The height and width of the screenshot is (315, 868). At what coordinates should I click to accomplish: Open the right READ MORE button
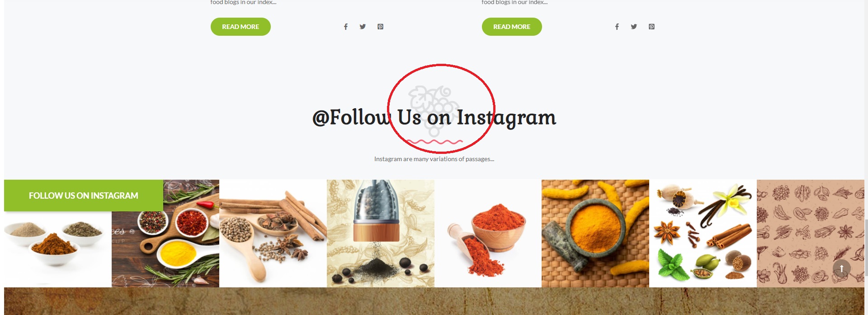[x=512, y=27]
